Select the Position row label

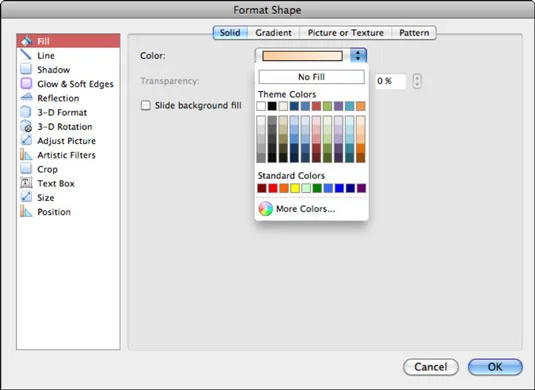[x=54, y=212]
